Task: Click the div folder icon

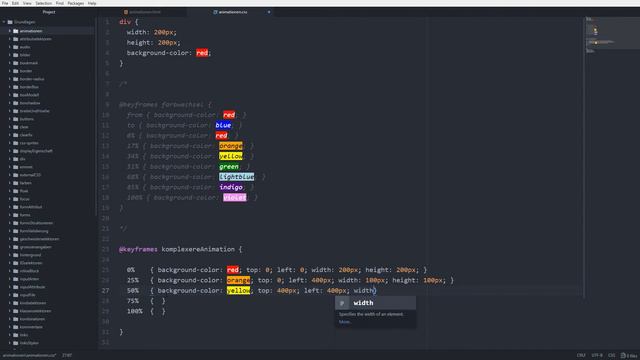Action: pos(16,159)
